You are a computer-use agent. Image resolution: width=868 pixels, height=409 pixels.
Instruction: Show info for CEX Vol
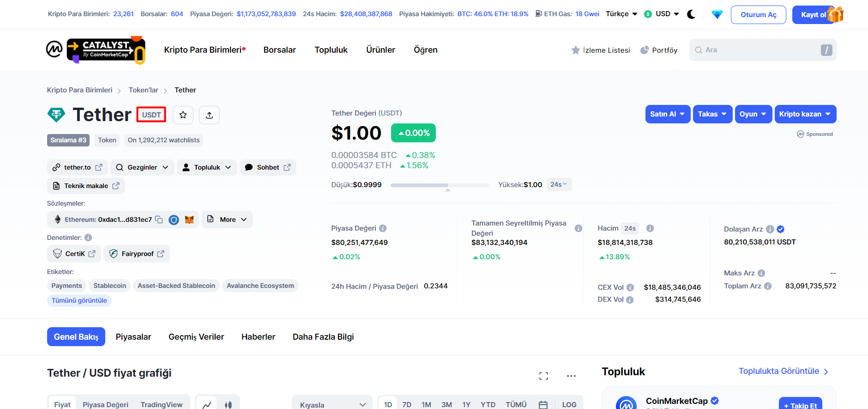click(x=630, y=287)
